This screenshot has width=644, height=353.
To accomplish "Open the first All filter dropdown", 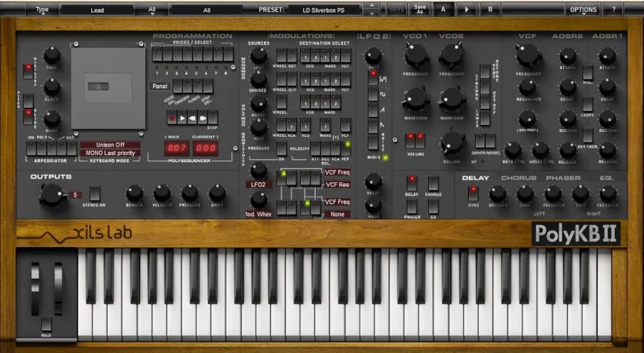I will [152, 9].
